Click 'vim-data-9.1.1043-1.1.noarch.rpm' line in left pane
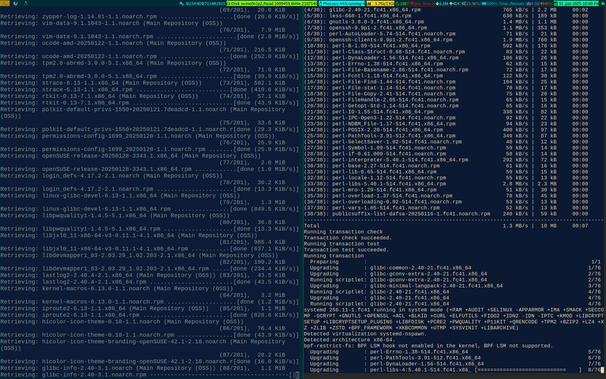Viewport: 606px width, 379px height. pyautogui.click(x=150, y=36)
